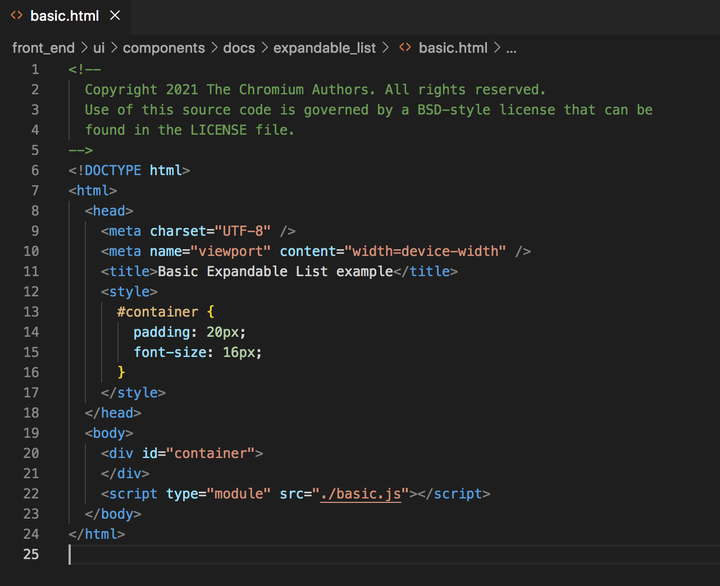Expand the components breadcrumb folder
This screenshot has width=720, height=586.
coord(163,48)
